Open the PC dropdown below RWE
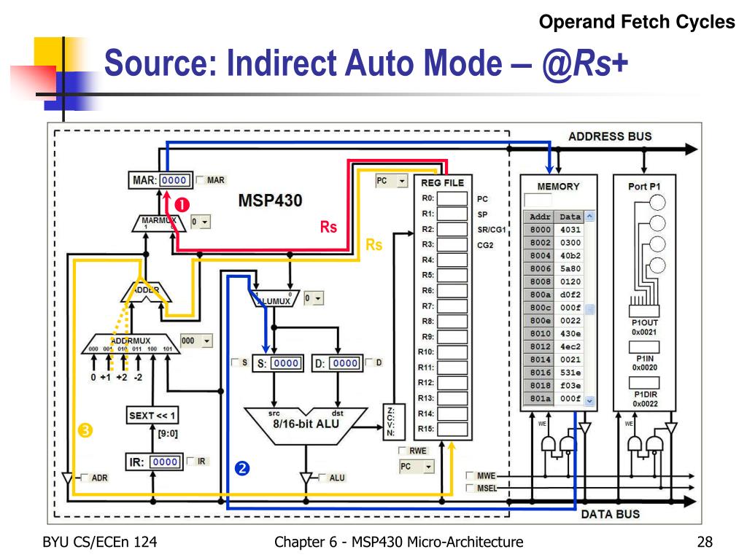 pyautogui.click(x=417, y=467)
